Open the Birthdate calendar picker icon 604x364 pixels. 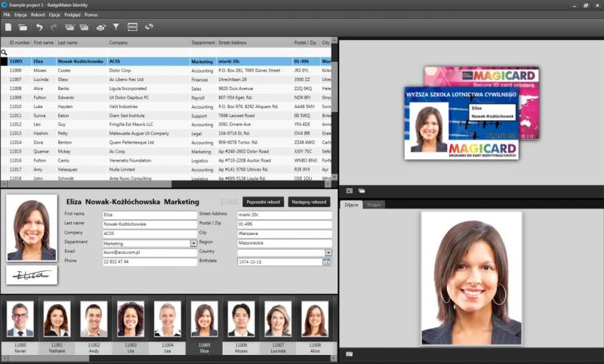click(326, 262)
